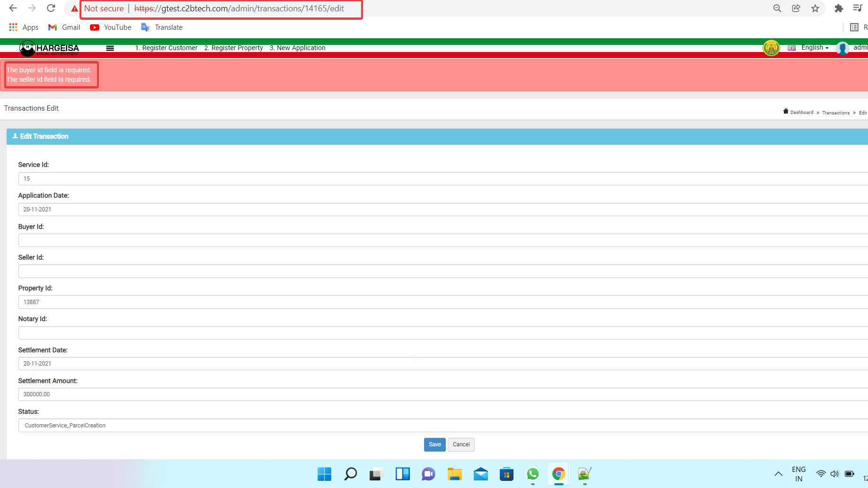Go back using browser back arrow
The image size is (868, 488).
(13, 8)
